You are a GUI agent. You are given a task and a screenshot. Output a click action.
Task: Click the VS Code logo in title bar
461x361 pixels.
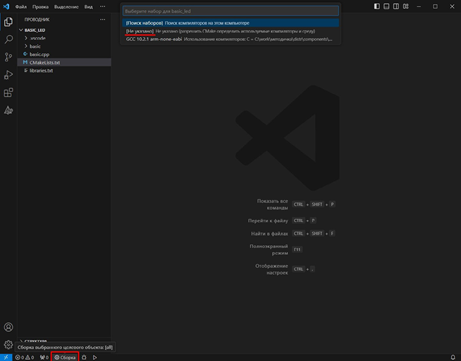pos(6,6)
